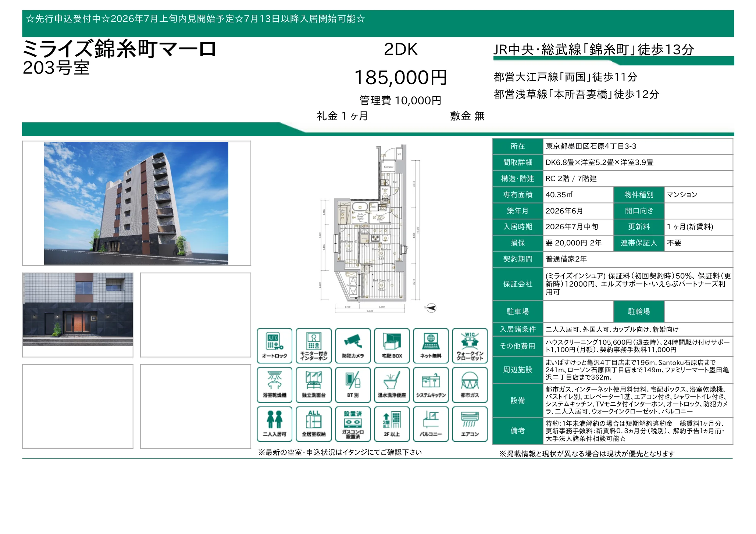This screenshot has width=756, height=534.
Task: Select the エアコン air conditioner icon
Action: 470,424
